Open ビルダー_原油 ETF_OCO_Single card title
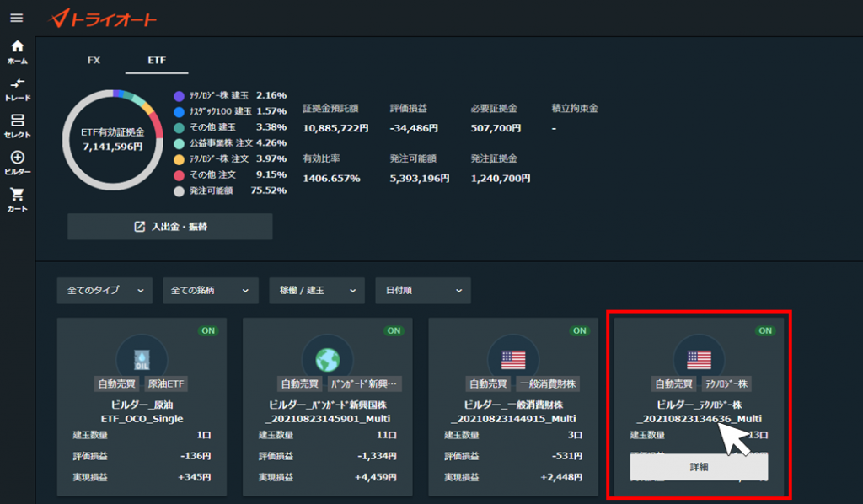This screenshot has width=863, height=504. click(142, 411)
